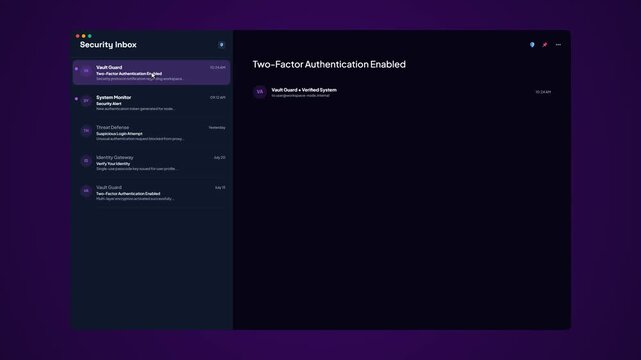Click Vault Guard avatar in the July-dated row
The image size is (641, 360).
[86, 191]
